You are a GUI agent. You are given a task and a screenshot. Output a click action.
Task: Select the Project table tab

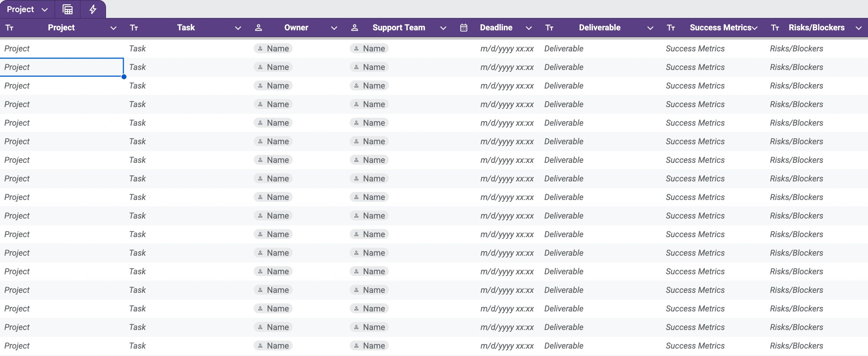point(20,9)
